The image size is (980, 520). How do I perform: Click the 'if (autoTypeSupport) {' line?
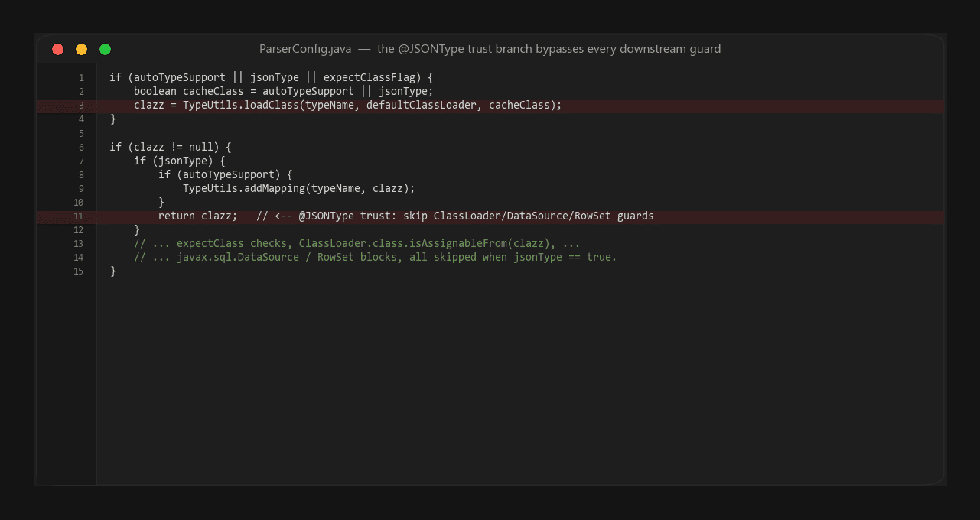click(226, 174)
